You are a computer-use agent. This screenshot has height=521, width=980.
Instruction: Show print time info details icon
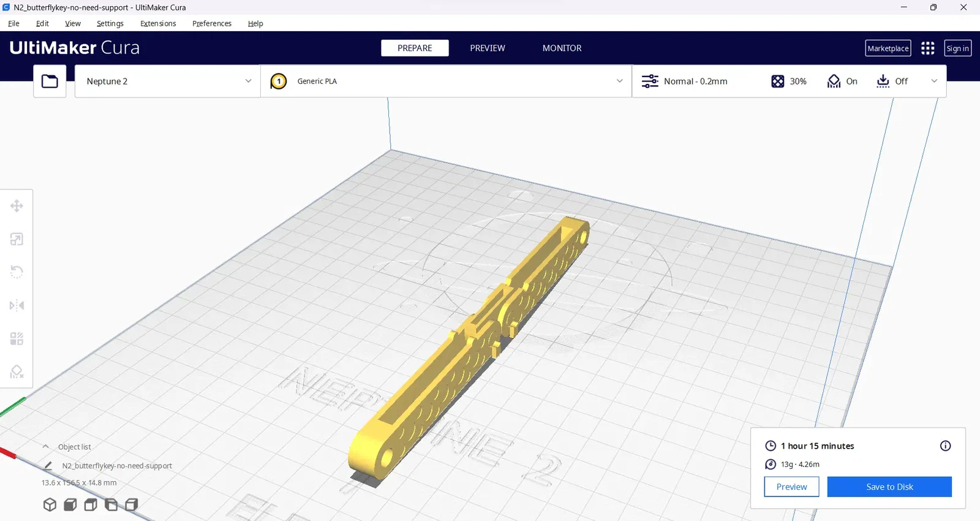click(945, 446)
